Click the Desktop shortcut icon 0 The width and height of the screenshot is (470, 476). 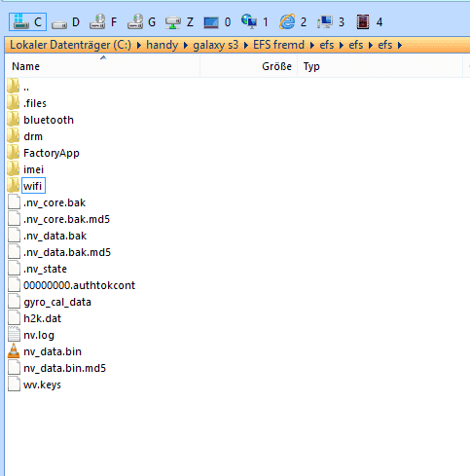click(x=217, y=22)
